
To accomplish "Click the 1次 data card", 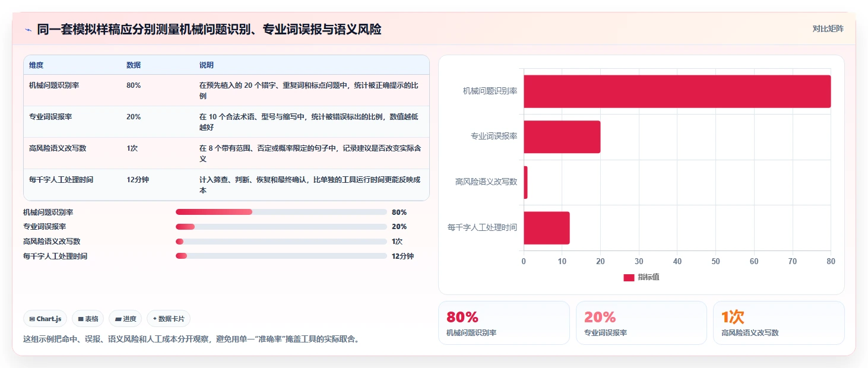I will (x=778, y=323).
